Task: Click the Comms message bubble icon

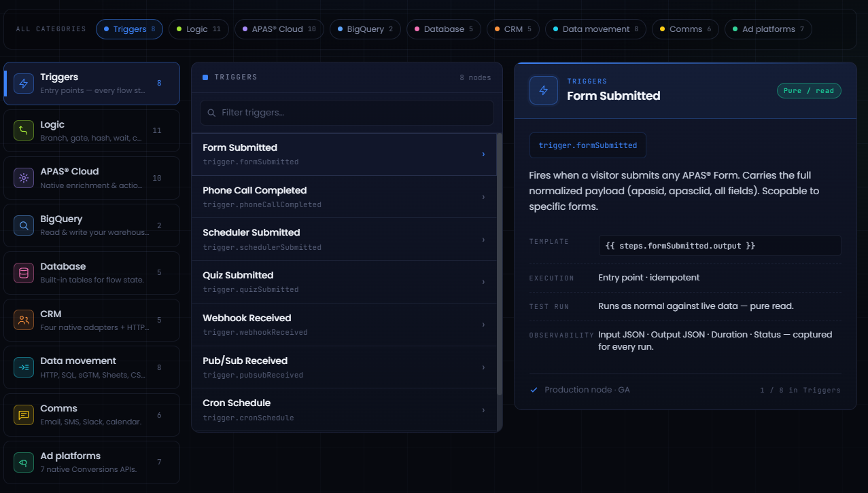Action: click(24, 415)
